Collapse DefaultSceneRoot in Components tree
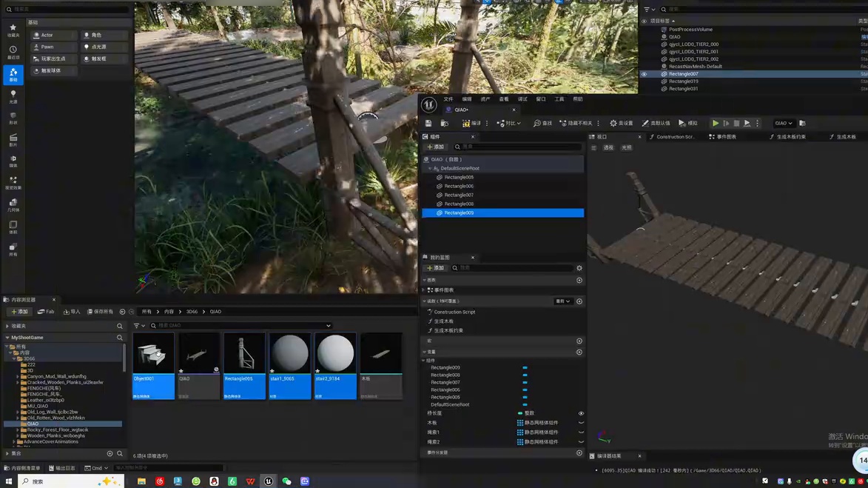Viewport: 868px width, 488px height. click(x=430, y=168)
